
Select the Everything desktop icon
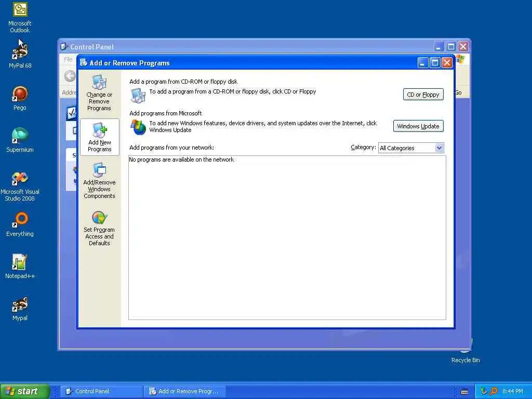tap(20, 224)
